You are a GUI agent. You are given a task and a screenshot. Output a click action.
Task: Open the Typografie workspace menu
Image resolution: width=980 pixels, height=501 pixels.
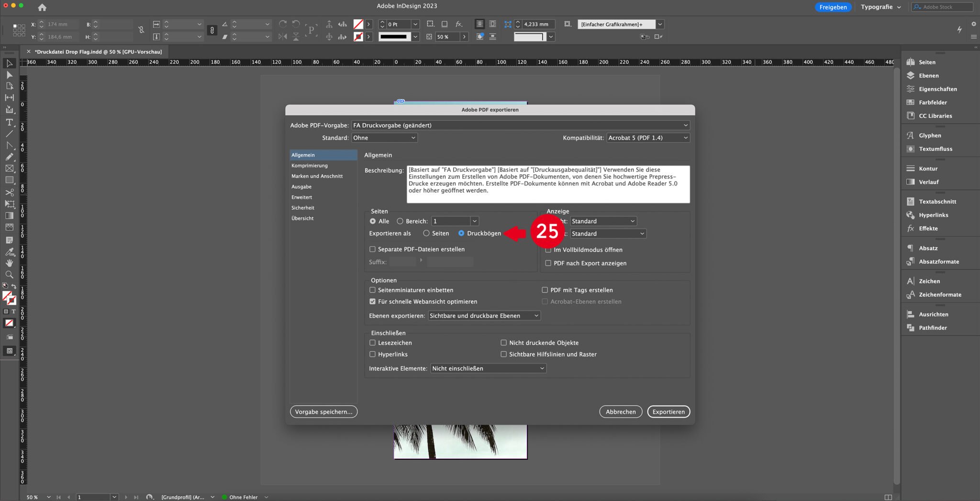point(880,7)
